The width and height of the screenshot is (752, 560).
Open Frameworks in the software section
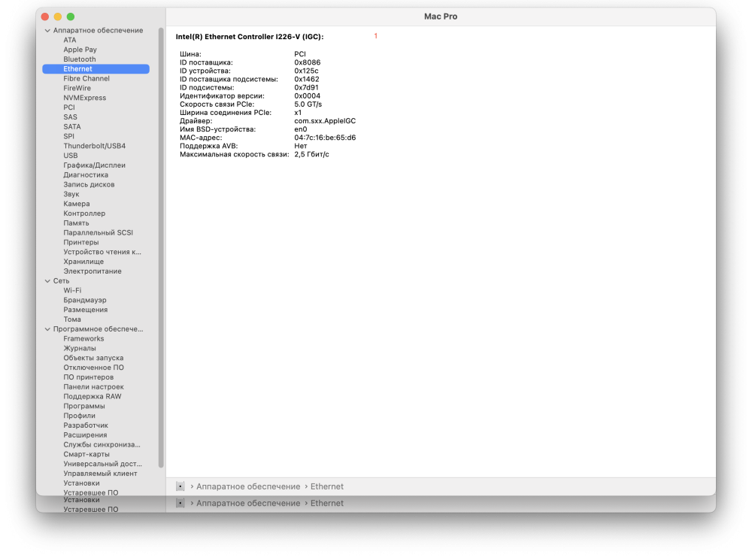point(83,338)
